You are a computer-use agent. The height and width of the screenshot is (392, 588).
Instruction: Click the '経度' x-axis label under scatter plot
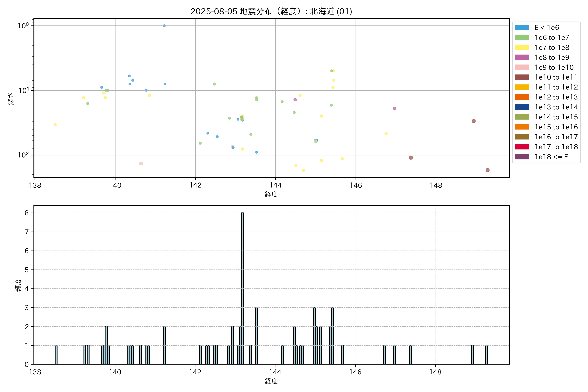pos(271,194)
